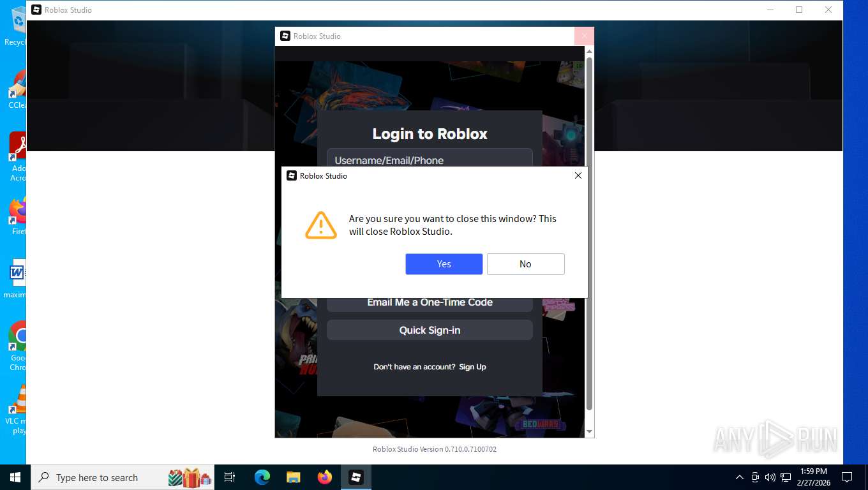Click the Roblox Studio logo in dialog title
This screenshot has height=490, width=868.
[x=292, y=175]
